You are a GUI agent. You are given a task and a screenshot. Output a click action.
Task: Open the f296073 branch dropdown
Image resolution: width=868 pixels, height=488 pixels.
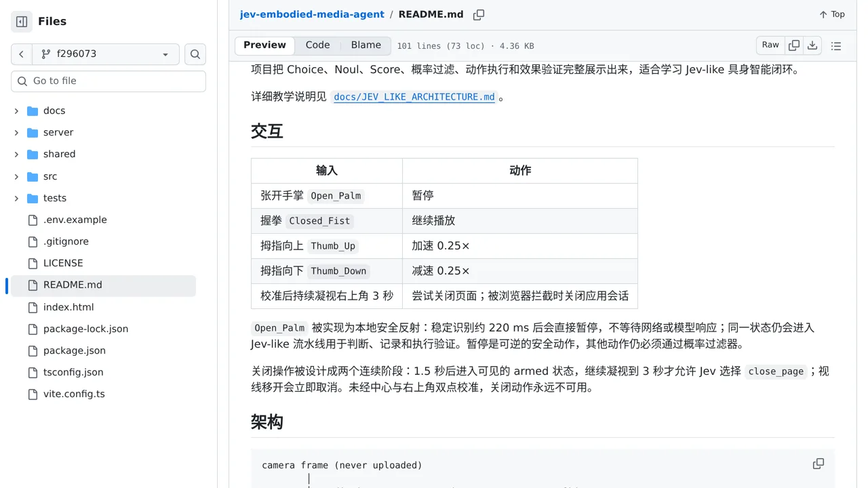(105, 54)
